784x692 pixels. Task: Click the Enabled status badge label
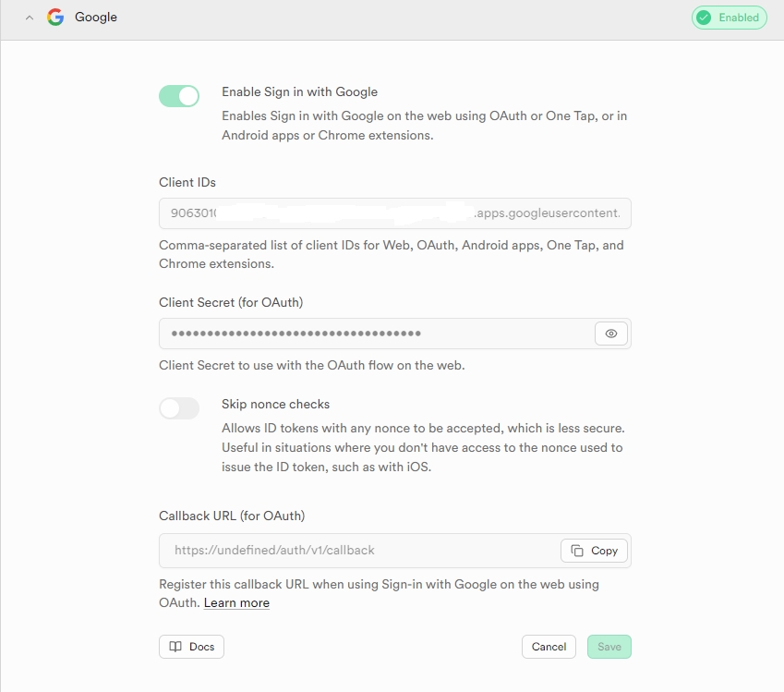[x=739, y=18]
